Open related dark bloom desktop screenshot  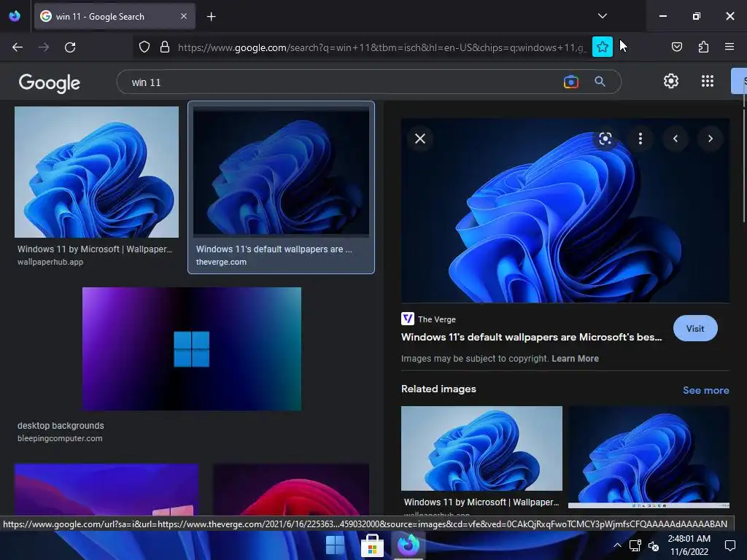649,456
